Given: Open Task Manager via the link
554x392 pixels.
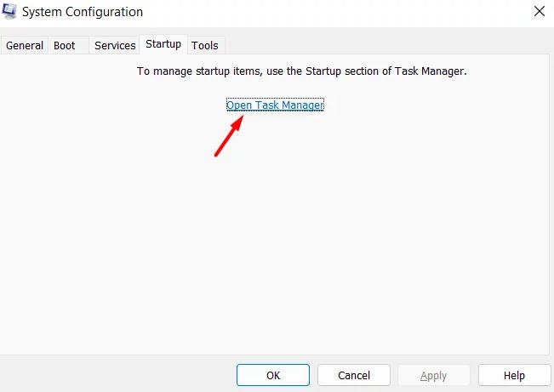Looking at the screenshot, I should point(275,105).
